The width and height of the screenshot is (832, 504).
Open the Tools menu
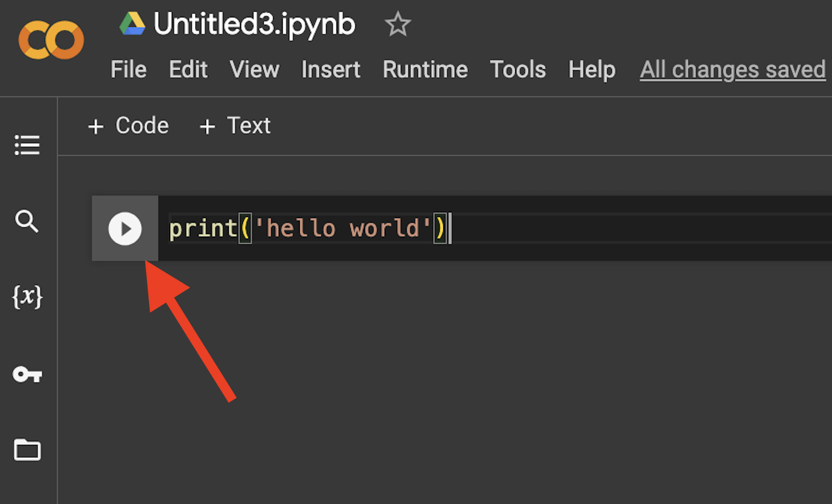518,69
